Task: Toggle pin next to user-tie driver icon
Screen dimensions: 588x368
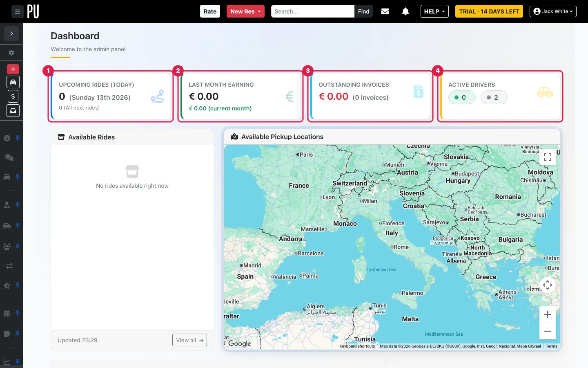Action: 18,204
